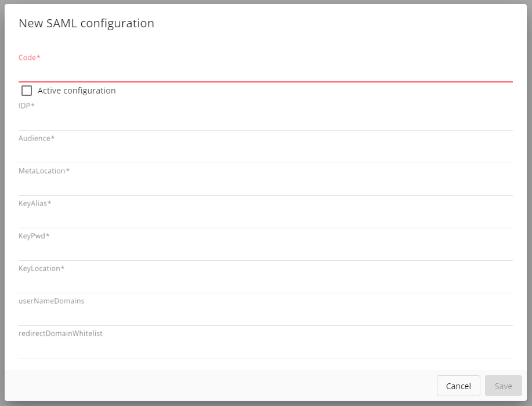Screen dimensions: 532x406
Task: Select the redirectDomainWhitelist field
Action: coord(265,348)
